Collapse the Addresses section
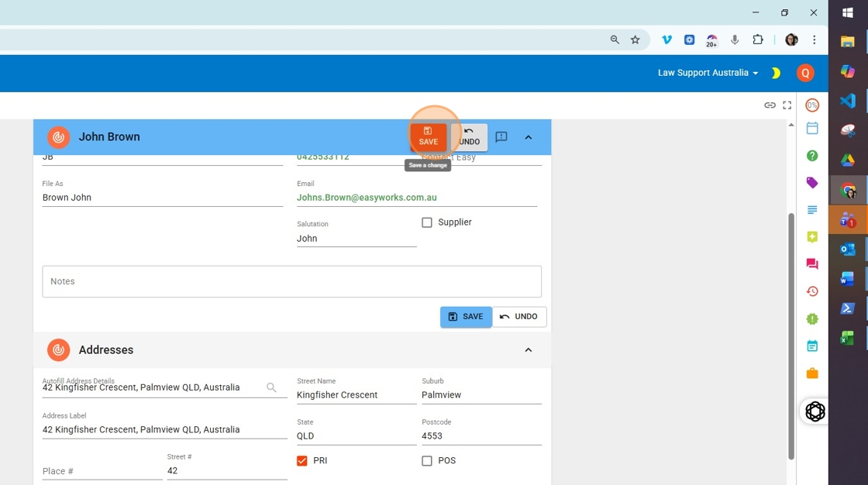Screen dimensions: 868x485 click(x=529, y=350)
